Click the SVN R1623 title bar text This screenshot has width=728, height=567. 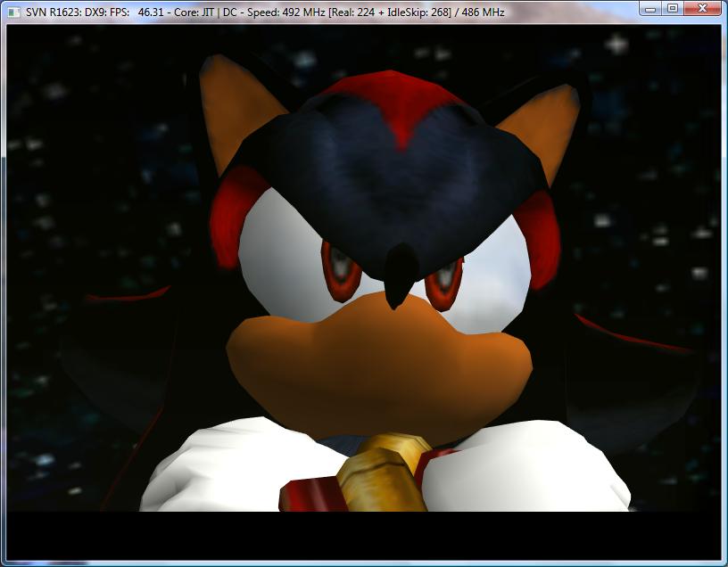(x=265, y=12)
